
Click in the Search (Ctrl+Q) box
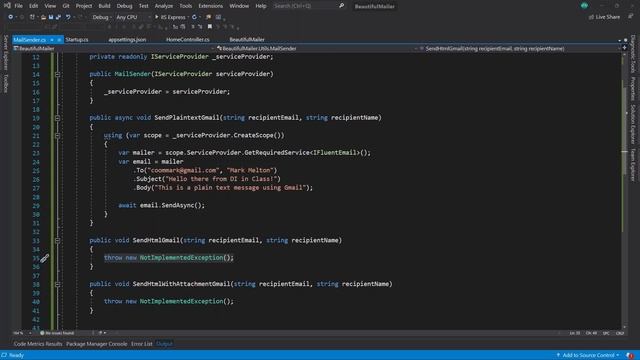click(x=305, y=6)
